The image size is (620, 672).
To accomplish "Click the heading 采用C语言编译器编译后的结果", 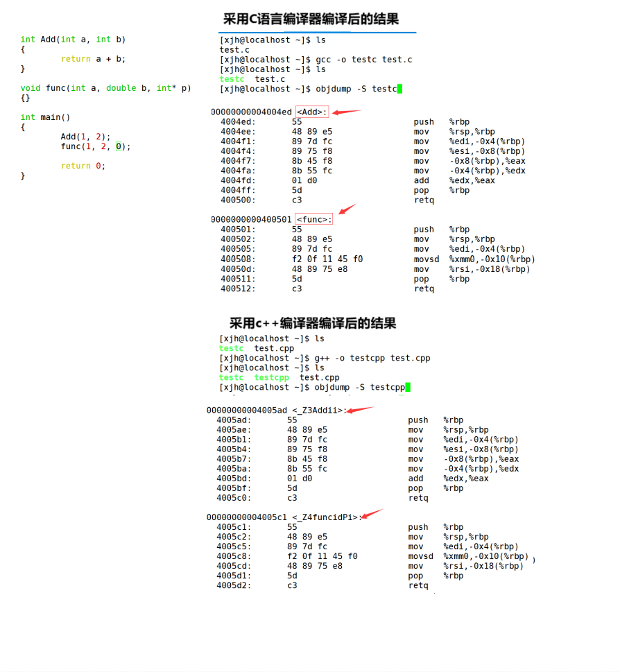I will click(311, 19).
